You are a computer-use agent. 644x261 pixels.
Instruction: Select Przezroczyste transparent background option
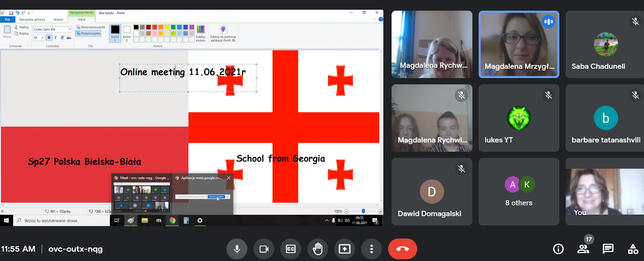(x=88, y=33)
